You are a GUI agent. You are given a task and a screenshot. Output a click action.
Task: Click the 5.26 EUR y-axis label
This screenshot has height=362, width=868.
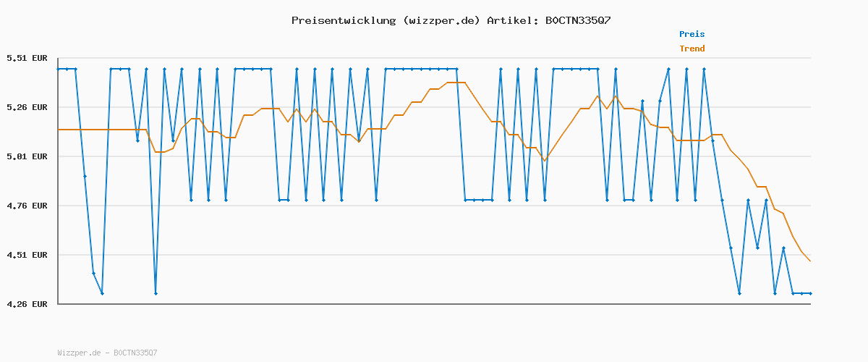[x=27, y=107]
